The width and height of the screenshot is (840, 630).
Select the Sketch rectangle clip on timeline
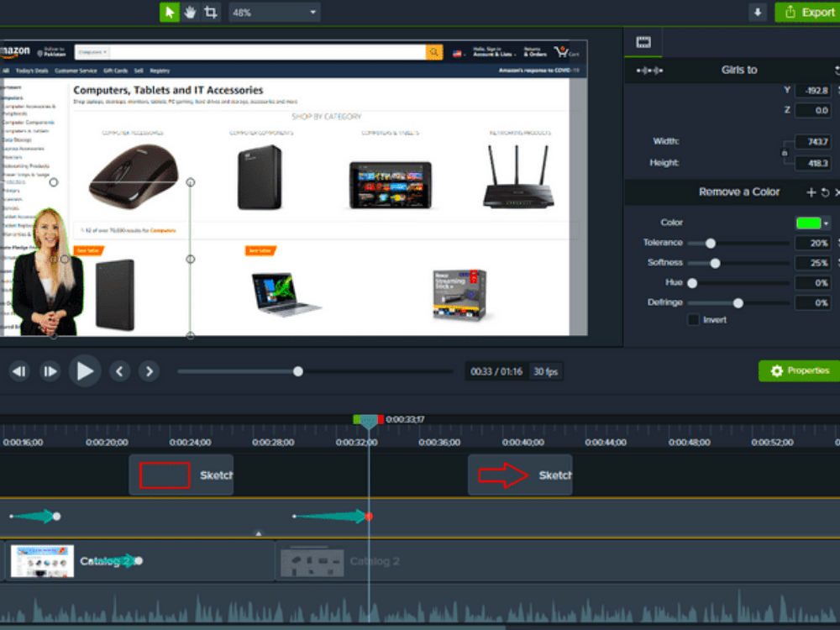(181, 475)
